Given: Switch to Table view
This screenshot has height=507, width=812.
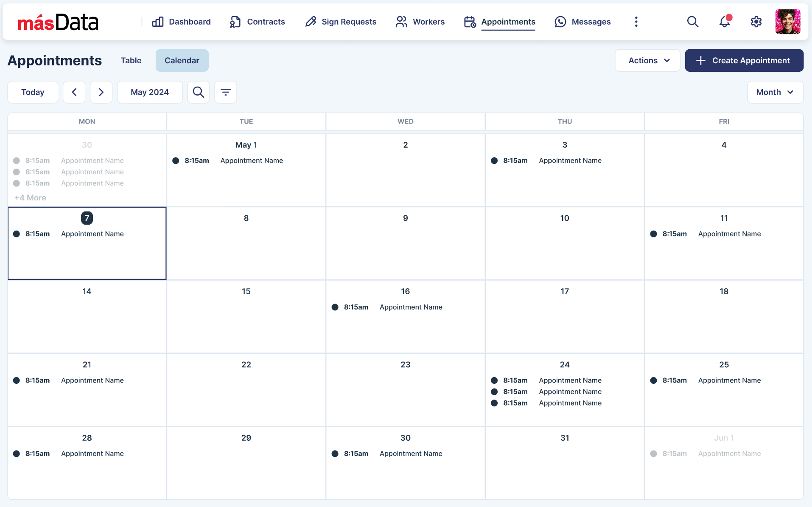Looking at the screenshot, I should tap(131, 60).
